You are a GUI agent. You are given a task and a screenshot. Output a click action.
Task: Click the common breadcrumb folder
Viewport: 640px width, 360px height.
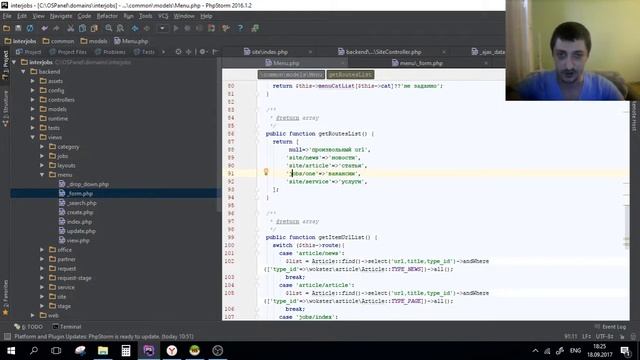coord(58,41)
